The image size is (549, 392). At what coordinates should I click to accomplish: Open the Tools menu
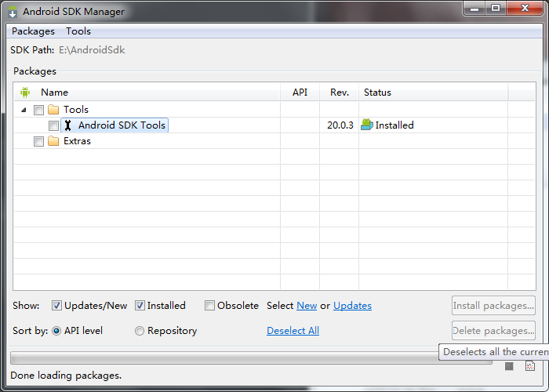click(78, 31)
